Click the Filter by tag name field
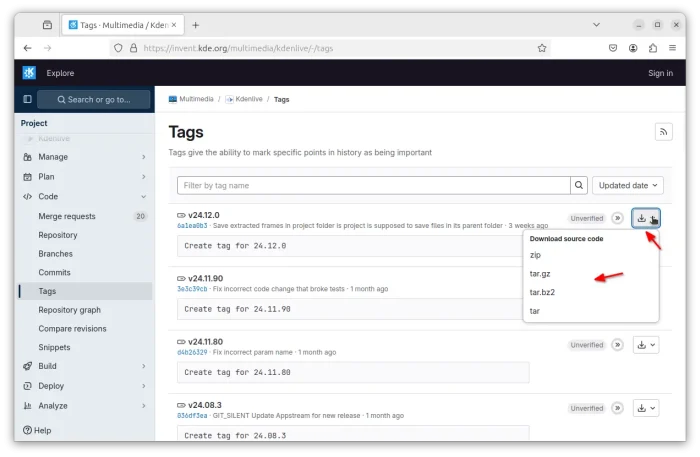 click(x=374, y=185)
